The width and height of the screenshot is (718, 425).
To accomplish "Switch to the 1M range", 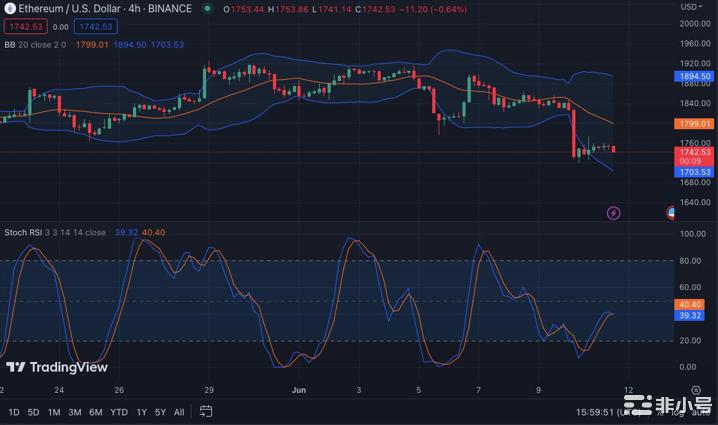I will point(54,412).
